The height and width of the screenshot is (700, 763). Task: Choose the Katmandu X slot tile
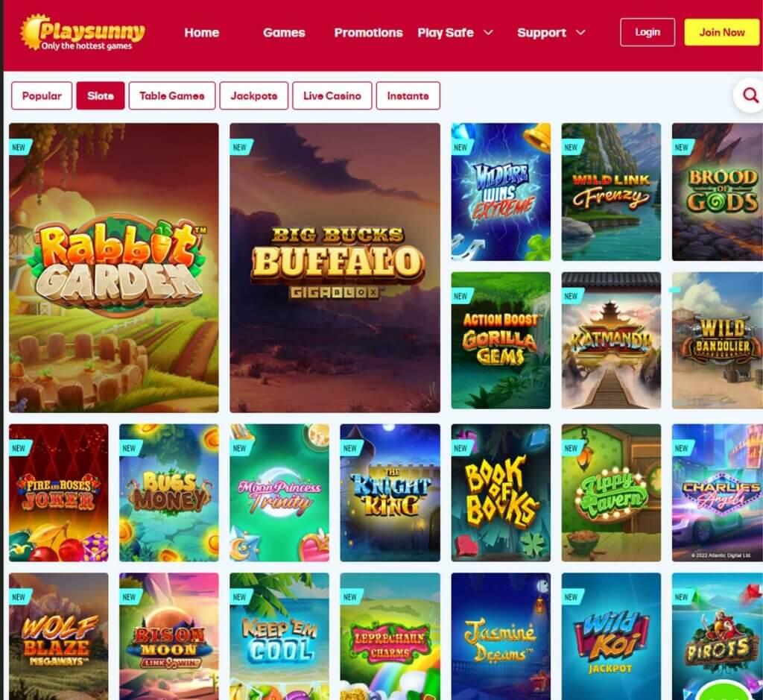click(611, 340)
